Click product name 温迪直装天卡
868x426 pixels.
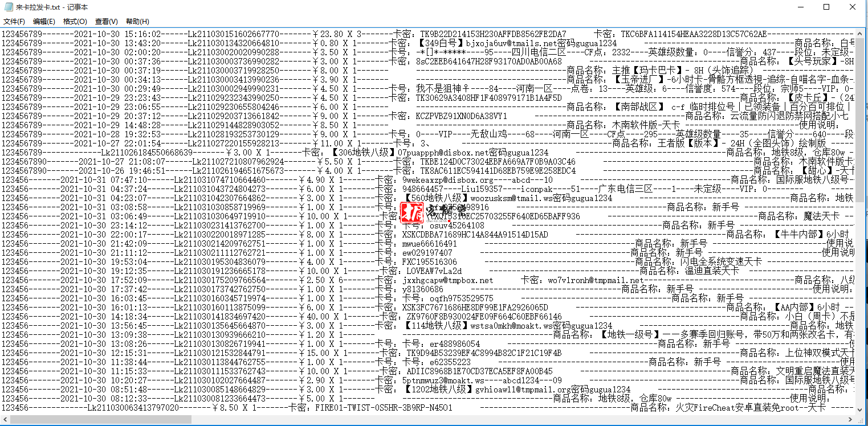pyautogui.click(x=712, y=271)
